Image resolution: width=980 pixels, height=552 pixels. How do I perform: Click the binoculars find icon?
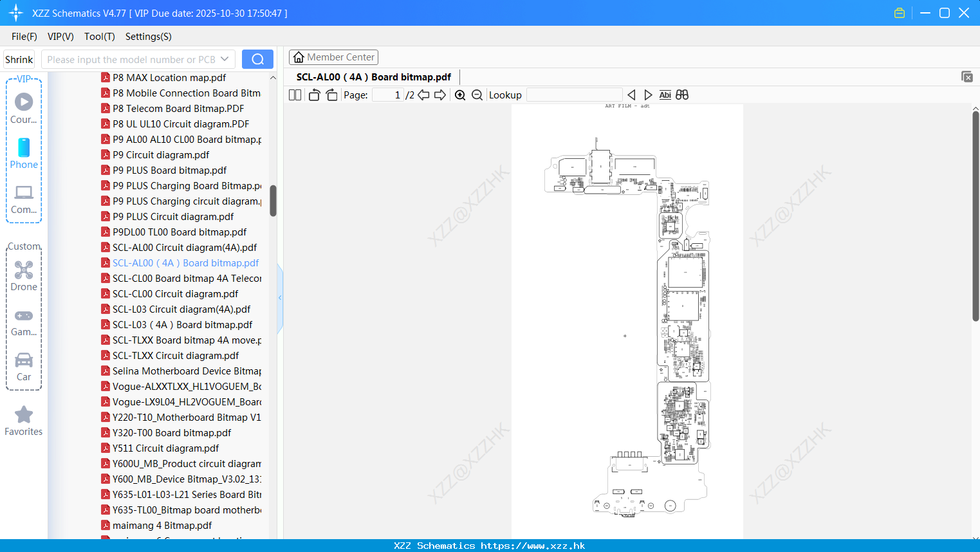pos(682,95)
